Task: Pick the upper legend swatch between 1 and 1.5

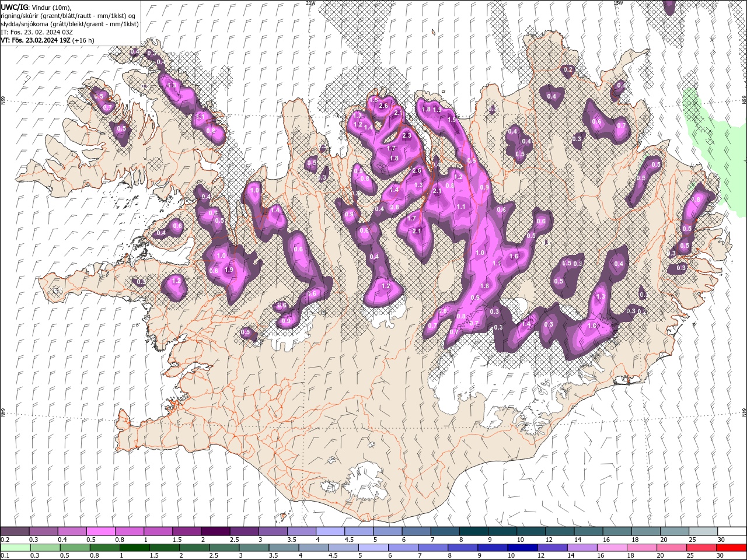Action: (158, 531)
